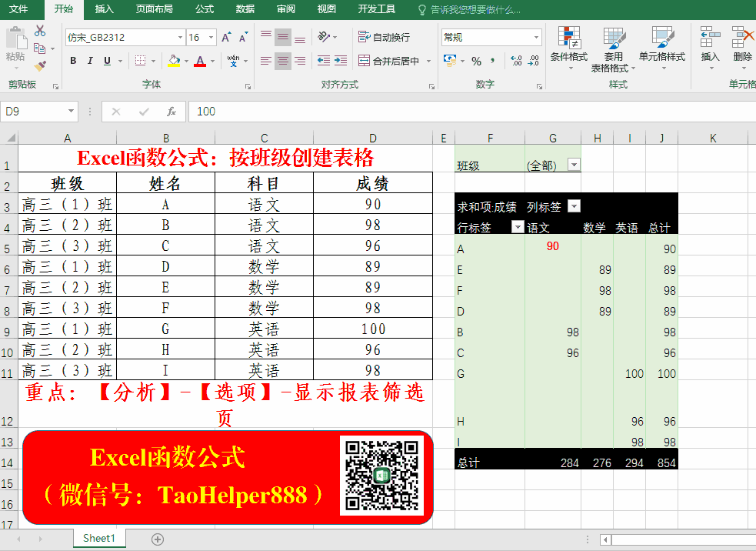Toggle 自动换行 wrap text
756x551 pixels.
point(384,37)
